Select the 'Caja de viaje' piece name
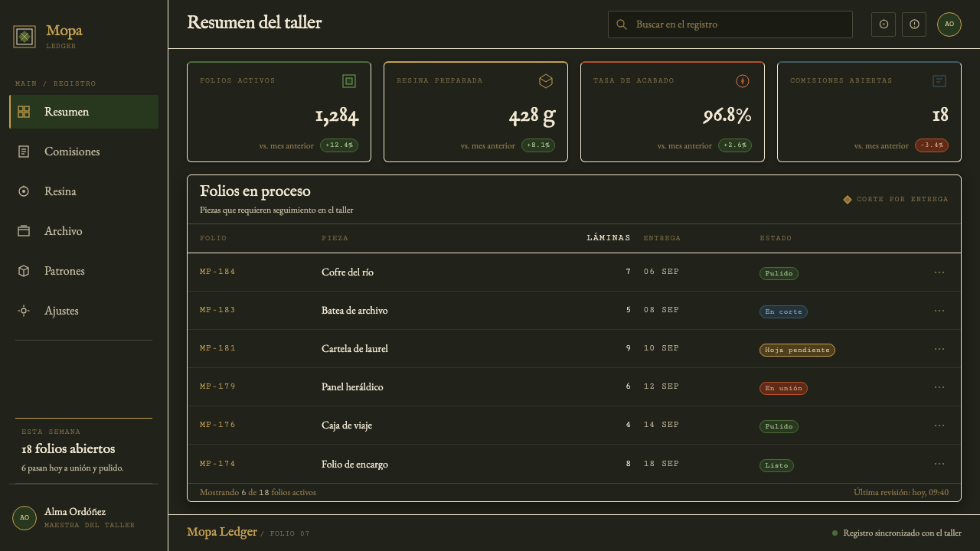This screenshot has width=980, height=551. (x=347, y=425)
